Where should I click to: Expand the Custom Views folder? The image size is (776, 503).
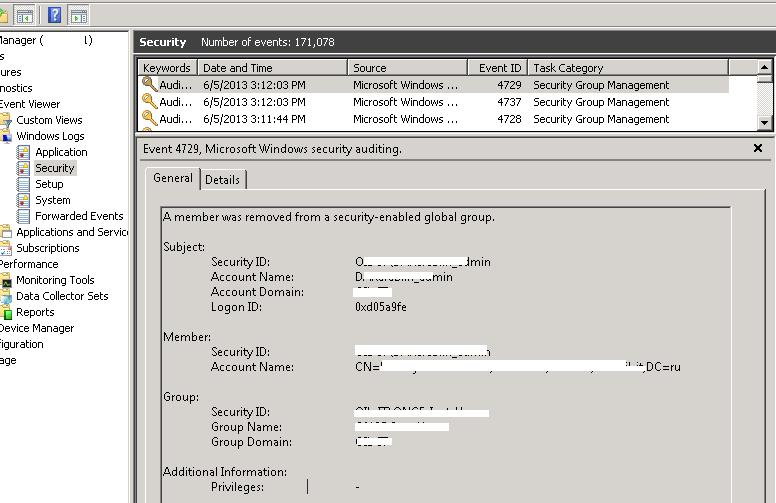[x=49, y=120]
